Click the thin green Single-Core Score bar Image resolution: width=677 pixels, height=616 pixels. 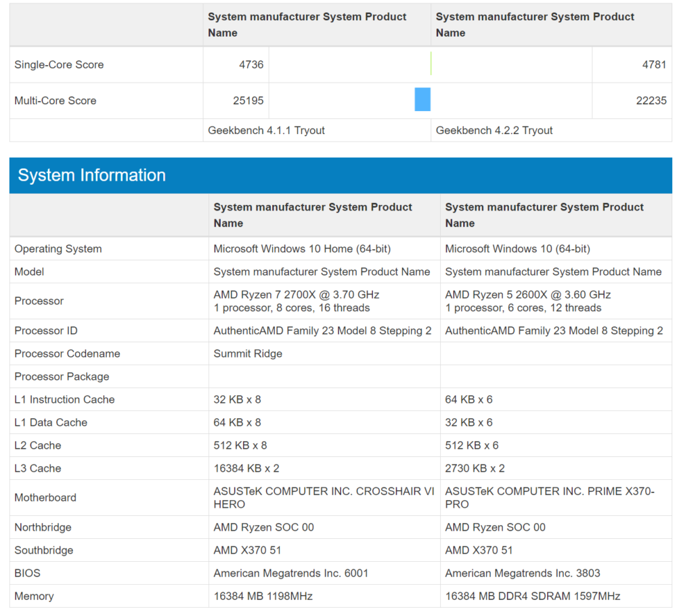coord(431,64)
